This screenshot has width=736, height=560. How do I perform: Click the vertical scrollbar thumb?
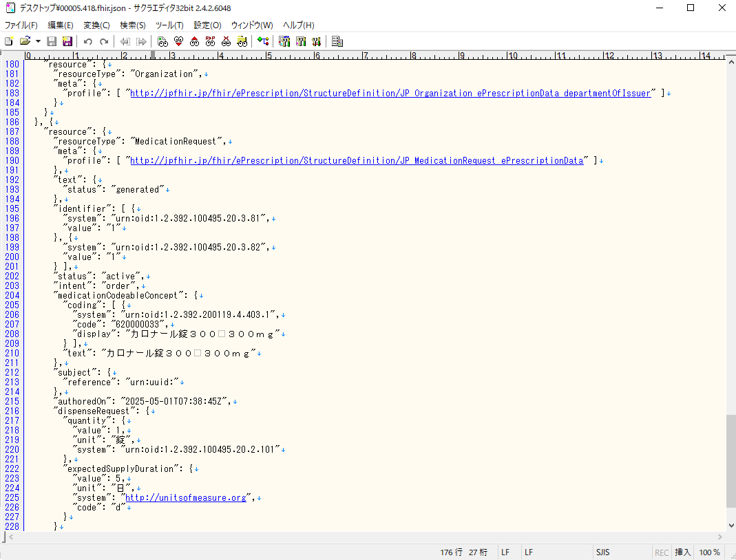pos(730,461)
